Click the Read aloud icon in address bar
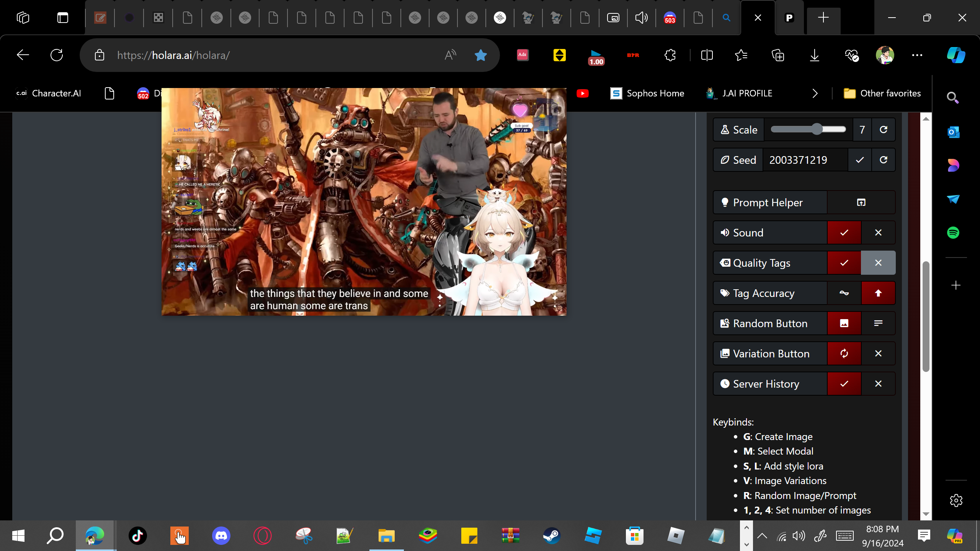 tap(451, 55)
